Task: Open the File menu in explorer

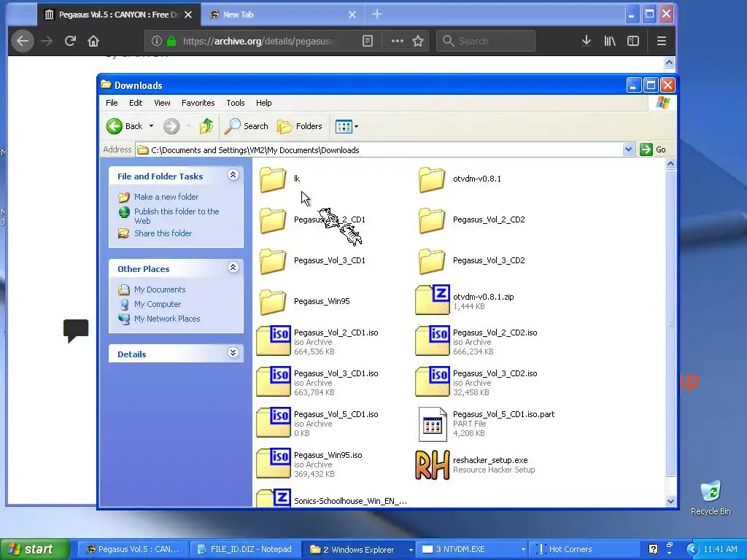Action: coord(112,103)
